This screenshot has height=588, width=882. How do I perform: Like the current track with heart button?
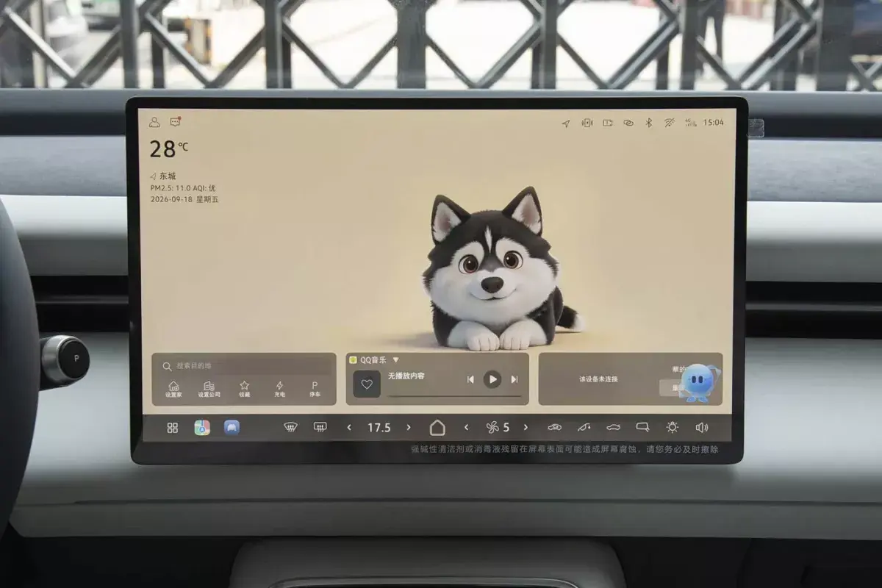pyautogui.click(x=367, y=384)
